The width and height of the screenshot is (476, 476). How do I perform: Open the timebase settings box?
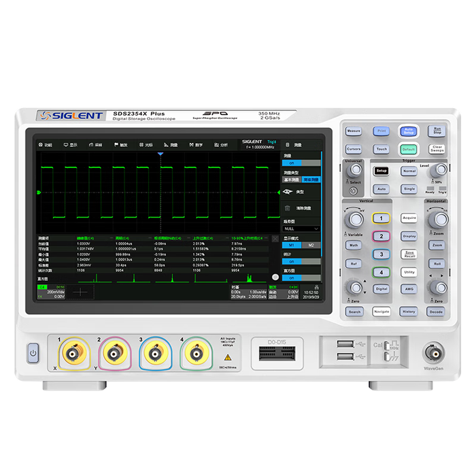point(248,292)
